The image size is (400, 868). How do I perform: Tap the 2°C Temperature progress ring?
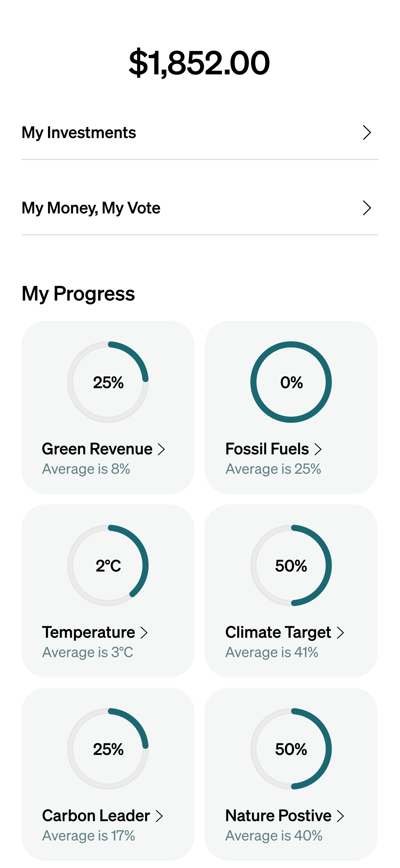click(108, 565)
